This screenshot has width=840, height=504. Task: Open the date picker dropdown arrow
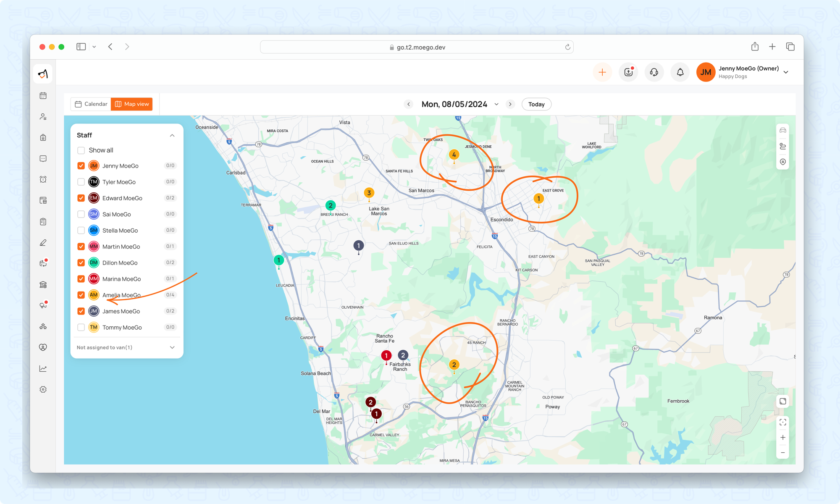(496, 104)
